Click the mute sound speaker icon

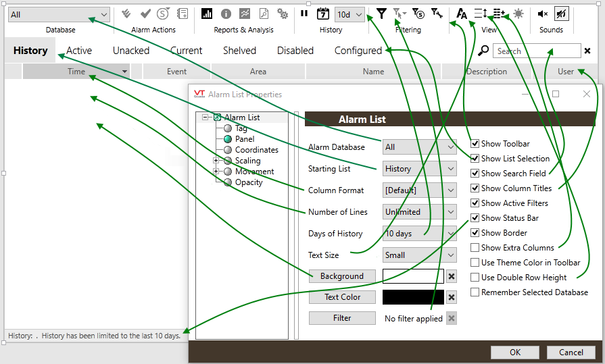pyautogui.click(x=542, y=14)
